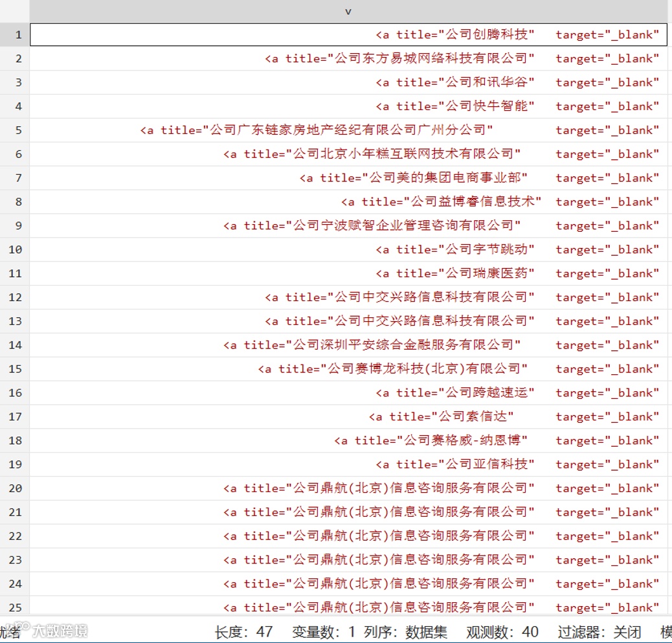Screen dimensions: 672x643
Task: Click the cell containing 公司索信达
Action: 348,416
